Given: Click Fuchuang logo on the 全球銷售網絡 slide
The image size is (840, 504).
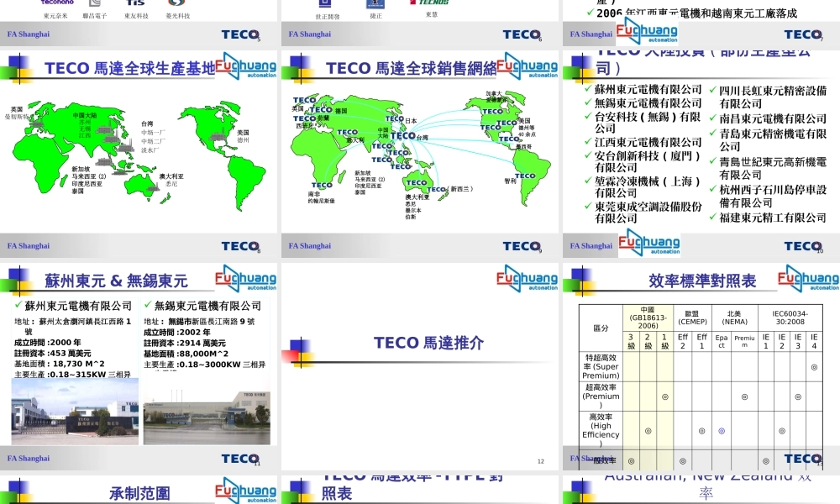Looking at the screenshot, I should click(528, 66).
